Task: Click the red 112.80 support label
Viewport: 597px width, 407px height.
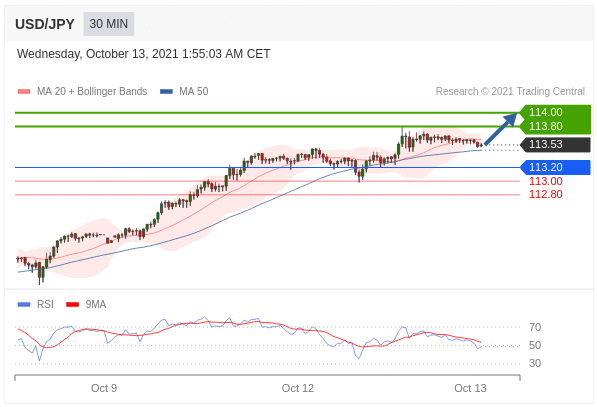Action: pos(545,195)
